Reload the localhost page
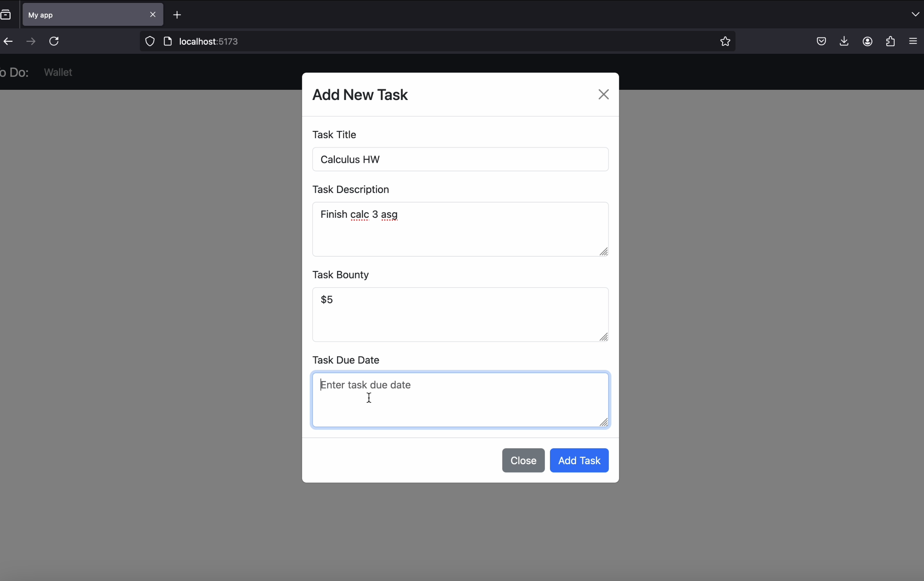The width and height of the screenshot is (924, 581). click(54, 41)
